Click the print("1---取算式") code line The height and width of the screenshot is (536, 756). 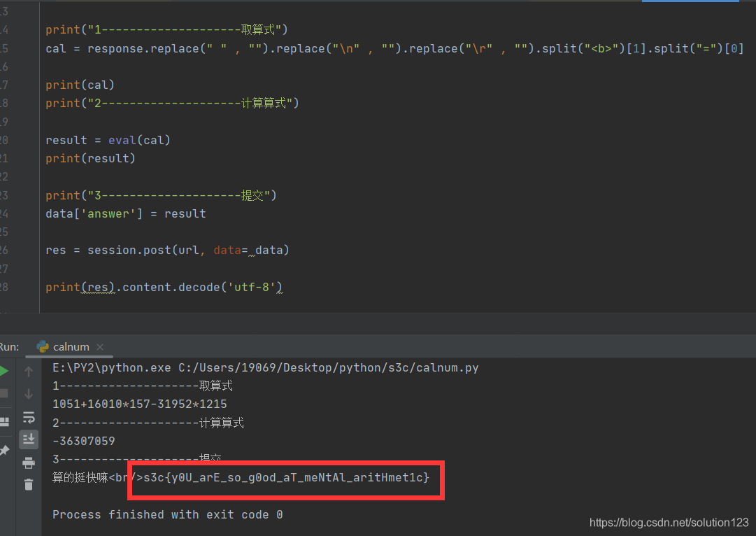pos(166,29)
